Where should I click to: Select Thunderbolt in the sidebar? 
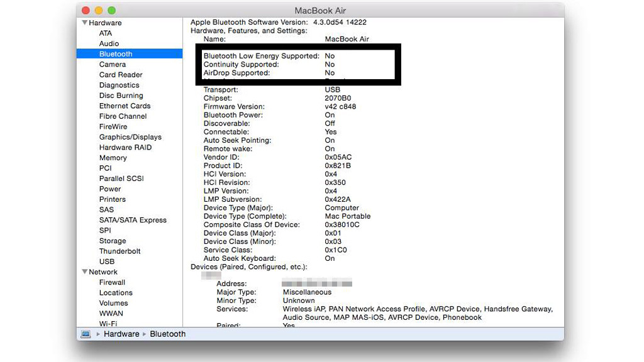coord(120,251)
